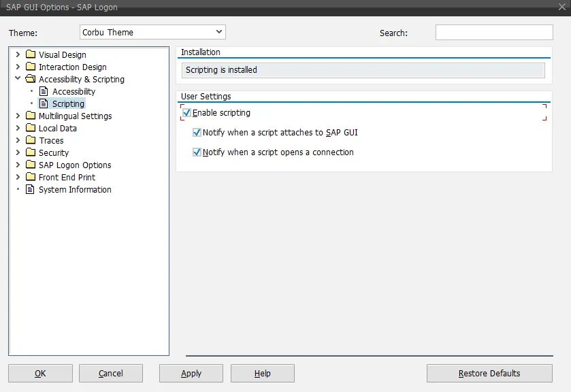Click the OK button
This screenshot has width=571, height=392.
(40, 373)
